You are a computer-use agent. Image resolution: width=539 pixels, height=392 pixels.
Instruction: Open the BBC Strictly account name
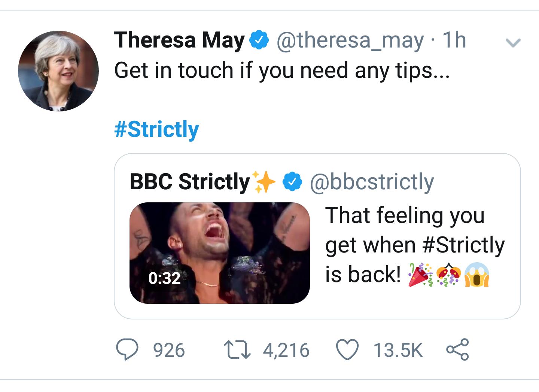coord(190,182)
